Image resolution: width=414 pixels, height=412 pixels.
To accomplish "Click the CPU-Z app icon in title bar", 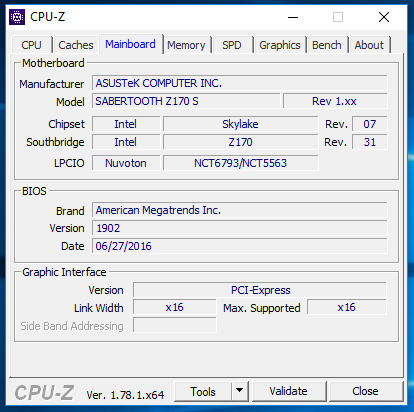I will click(17, 17).
